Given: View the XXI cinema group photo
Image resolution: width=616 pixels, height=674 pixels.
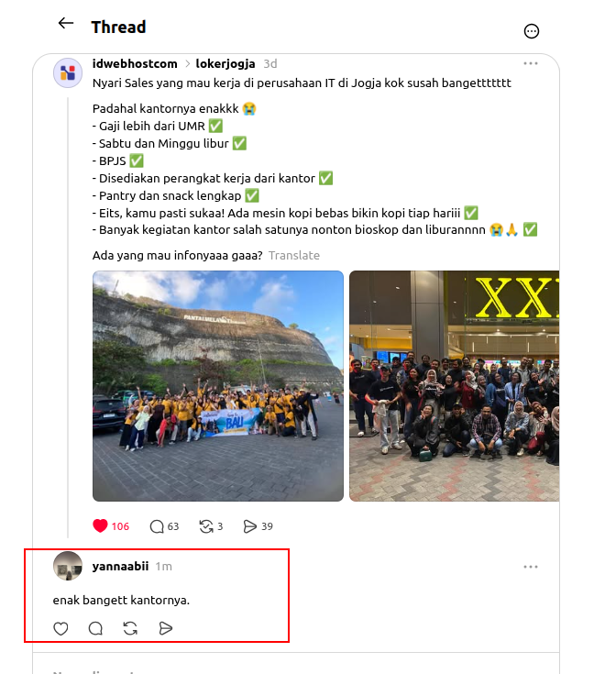Looking at the screenshot, I should pos(455,386).
